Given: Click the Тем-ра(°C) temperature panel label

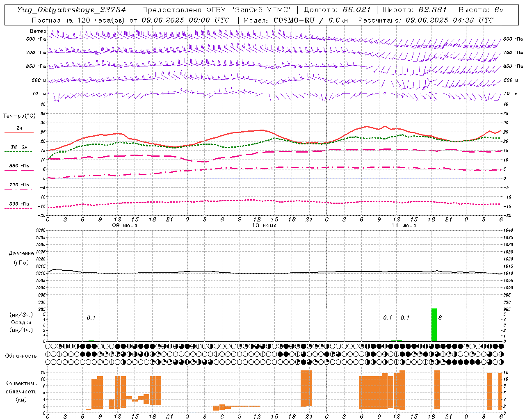Looking at the screenshot, I should pyautogui.click(x=19, y=116).
